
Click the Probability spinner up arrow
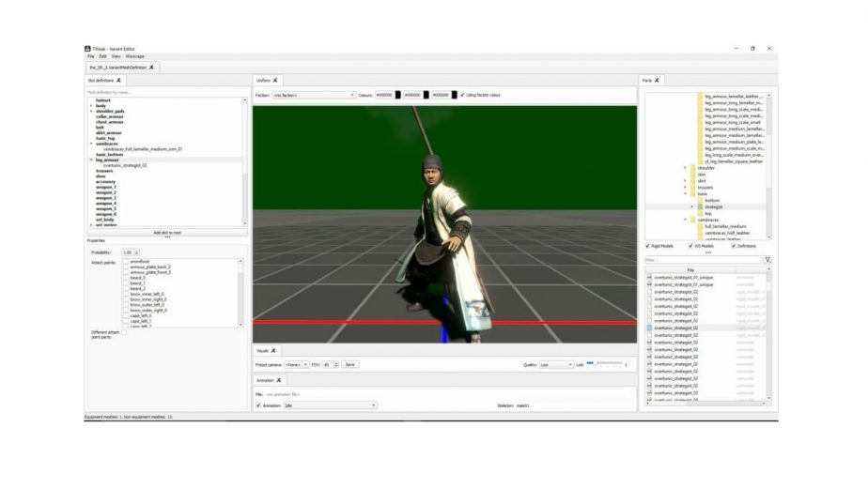click(x=136, y=252)
